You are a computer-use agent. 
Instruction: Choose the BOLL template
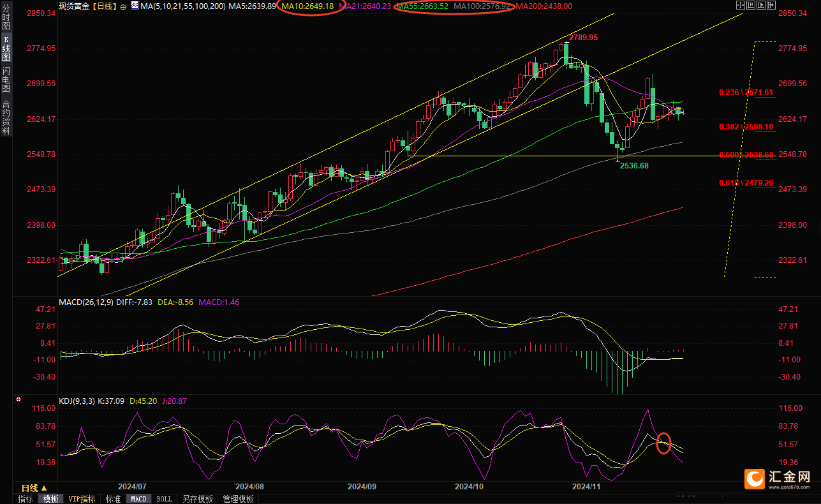click(164, 499)
